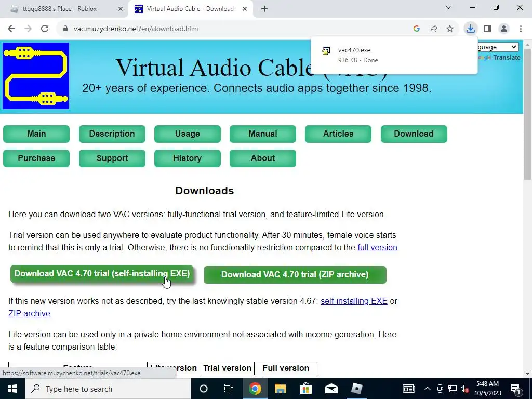Close the Virtual Audio Cable tab
This screenshot has width=532, height=399.
pyautogui.click(x=245, y=9)
